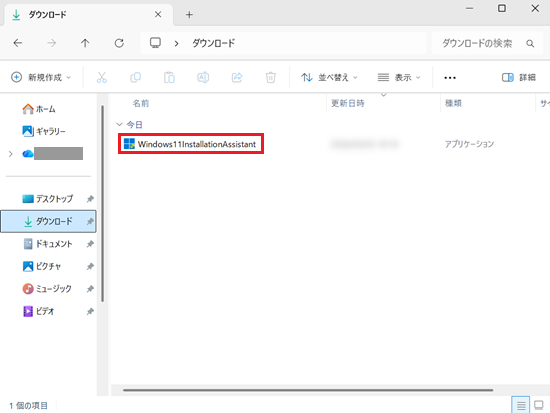The image size is (550, 413).
Task: Open the 新規作成 dropdown
Action: tap(41, 77)
